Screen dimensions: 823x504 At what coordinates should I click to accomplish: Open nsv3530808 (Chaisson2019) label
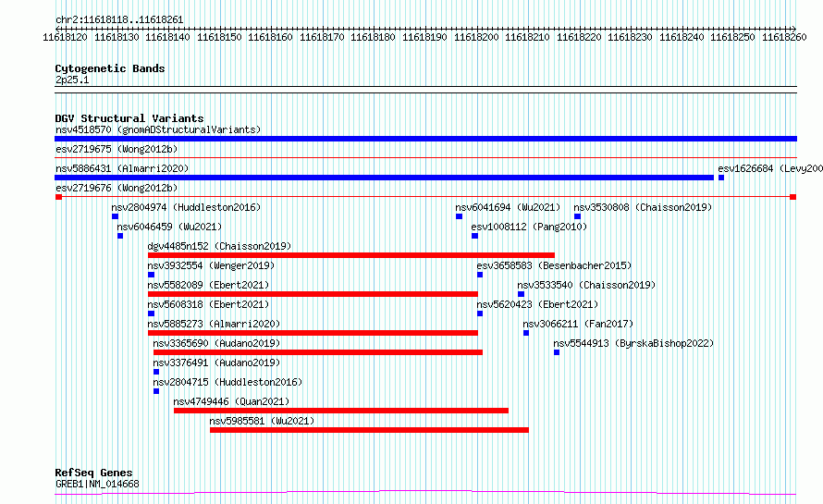click(x=643, y=207)
